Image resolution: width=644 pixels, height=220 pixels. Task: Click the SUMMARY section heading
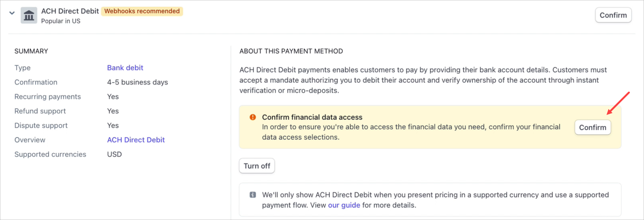click(x=31, y=51)
